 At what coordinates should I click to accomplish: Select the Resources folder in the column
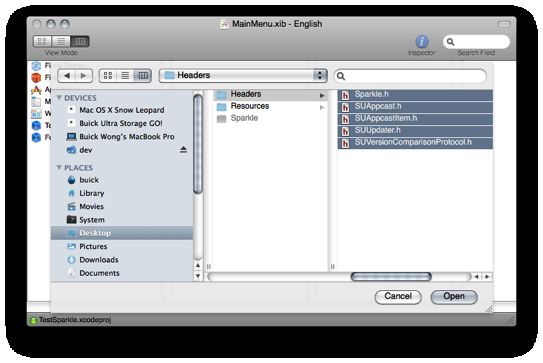(270, 106)
